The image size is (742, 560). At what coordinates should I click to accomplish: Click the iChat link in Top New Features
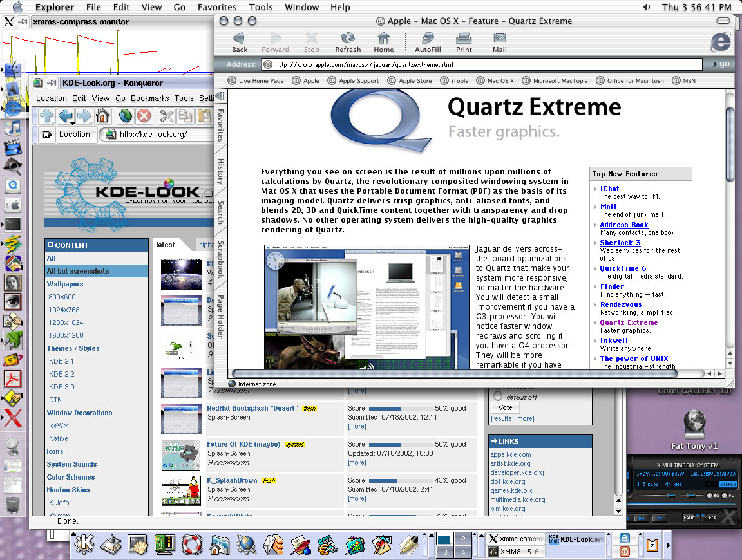pos(609,189)
